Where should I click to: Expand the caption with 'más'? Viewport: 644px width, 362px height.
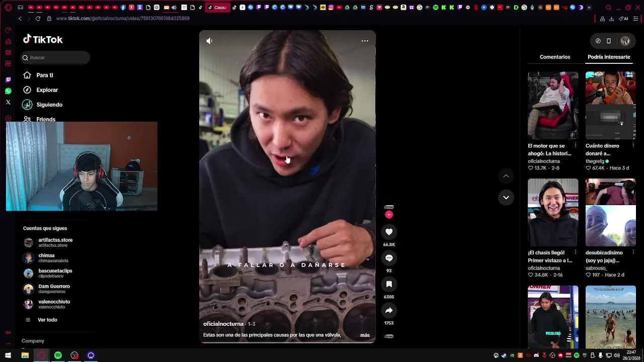tap(365, 335)
